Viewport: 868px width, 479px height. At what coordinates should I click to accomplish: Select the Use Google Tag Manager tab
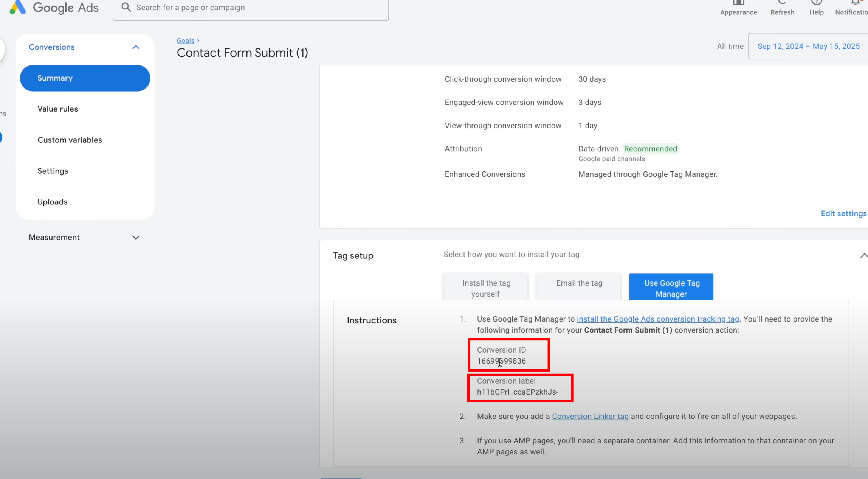click(x=671, y=288)
